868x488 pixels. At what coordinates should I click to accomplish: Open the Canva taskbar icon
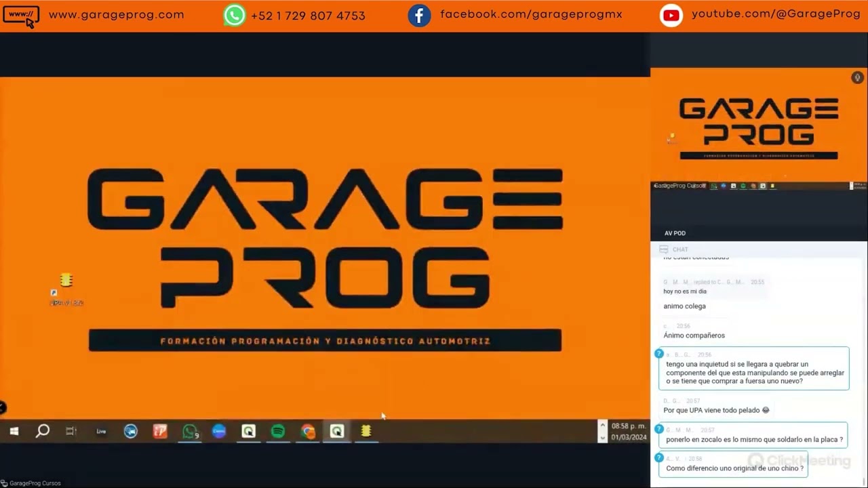click(219, 431)
